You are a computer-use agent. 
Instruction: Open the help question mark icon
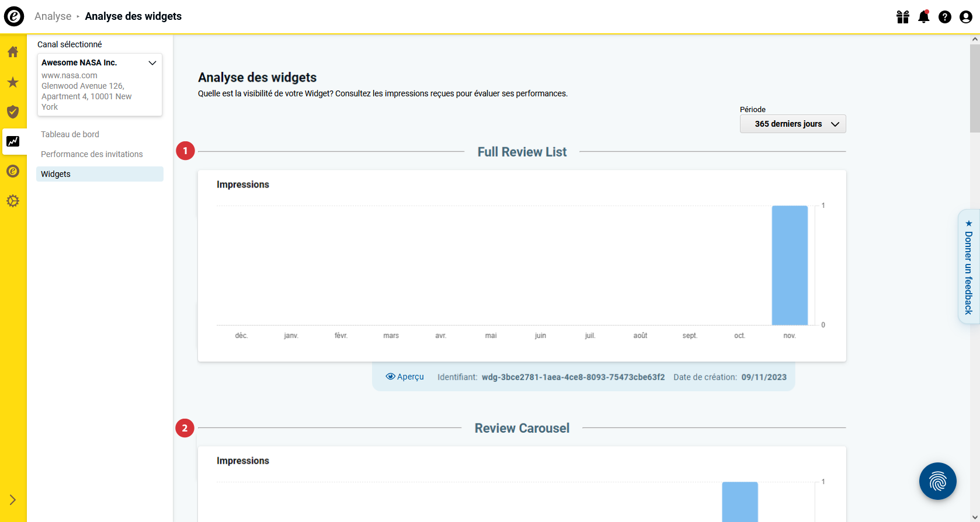[x=945, y=17]
